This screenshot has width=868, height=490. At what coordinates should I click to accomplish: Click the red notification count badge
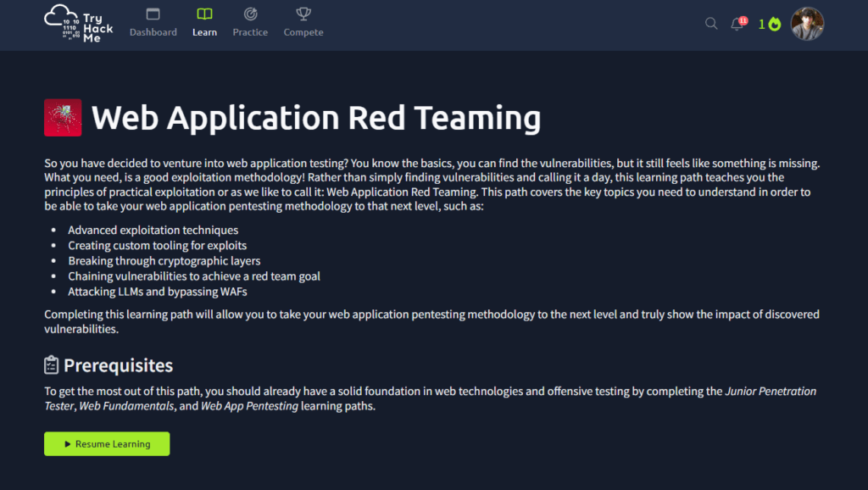click(x=743, y=19)
